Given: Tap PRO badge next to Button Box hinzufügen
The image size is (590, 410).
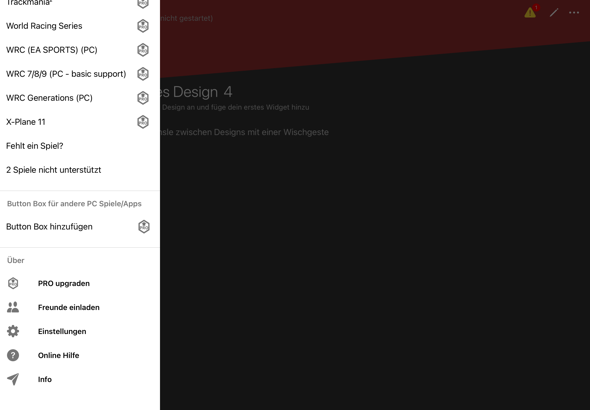Looking at the screenshot, I should click(144, 227).
